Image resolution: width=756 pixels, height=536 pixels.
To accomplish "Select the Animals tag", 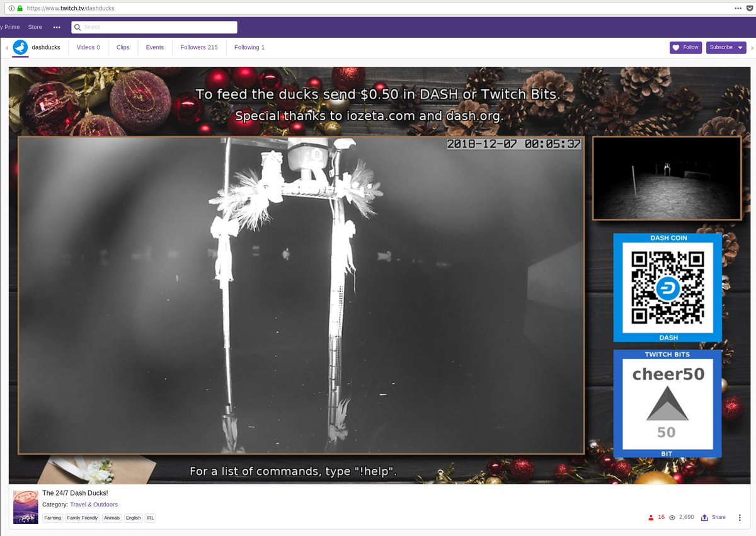I will (x=112, y=518).
